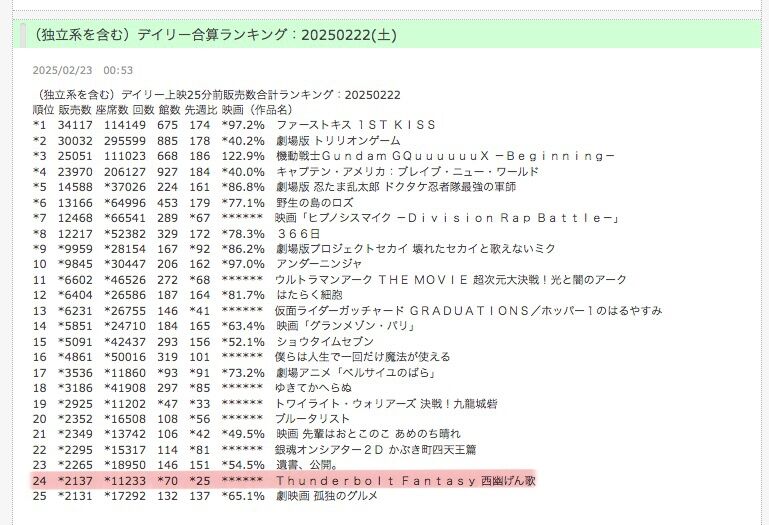Click the column header line 順位 販売数 座席数

point(163,110)
